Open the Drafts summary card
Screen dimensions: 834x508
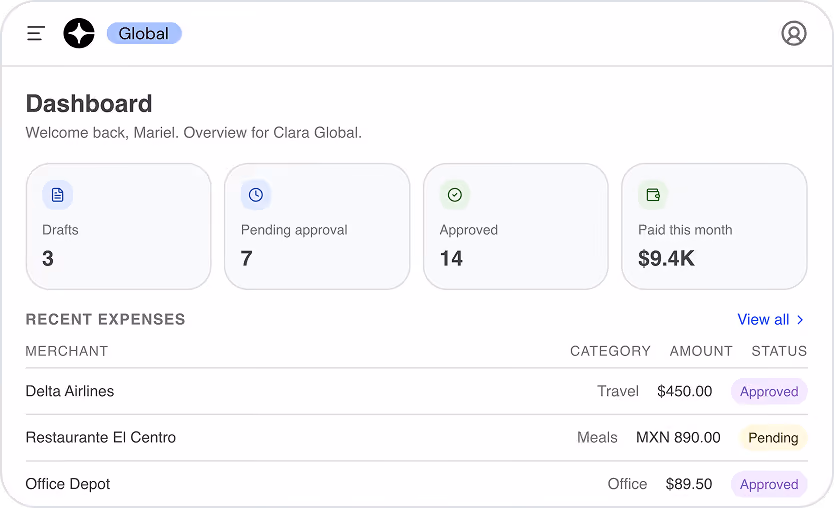point(119,227)
